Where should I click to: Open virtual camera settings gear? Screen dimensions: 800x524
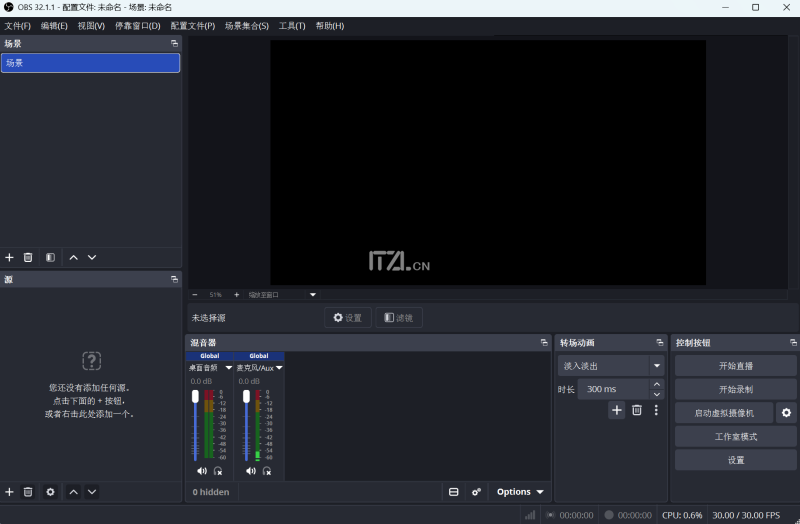[x=786, y=413]
